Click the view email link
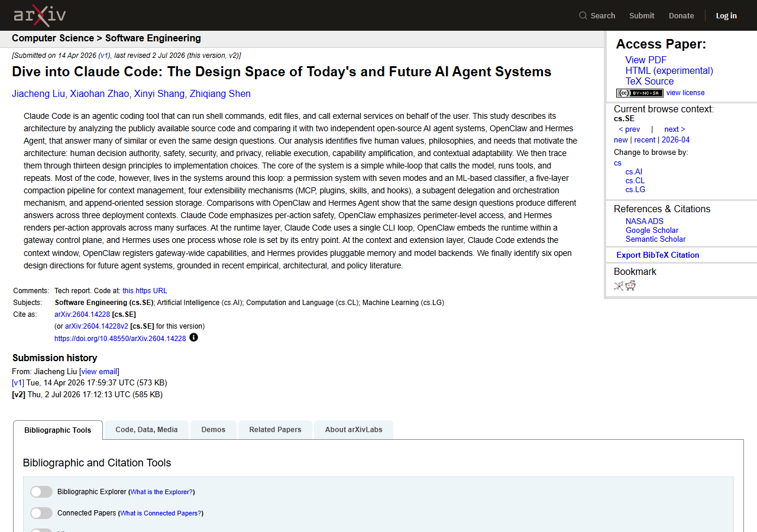757x532 pixels. click(x=99, y=372)
